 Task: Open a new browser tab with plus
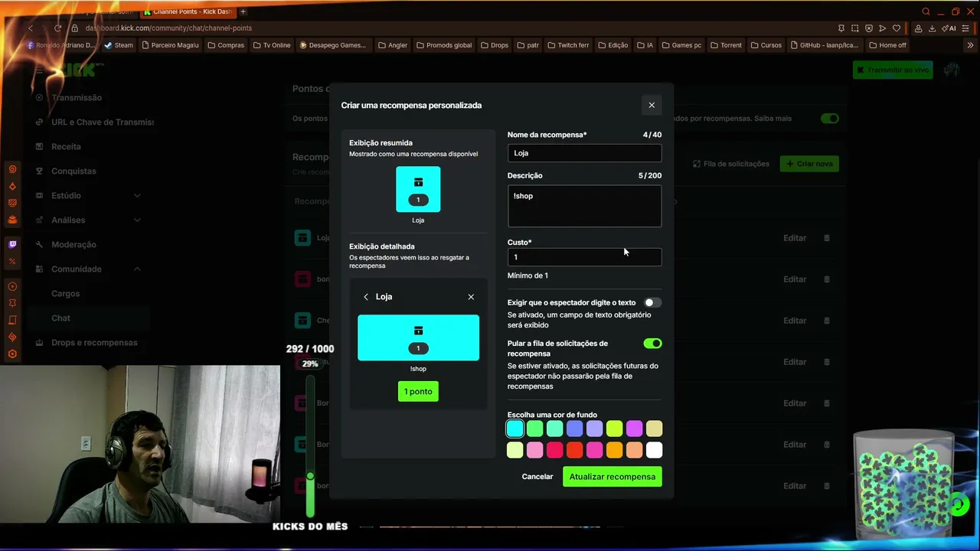click(x=243, y=11)
